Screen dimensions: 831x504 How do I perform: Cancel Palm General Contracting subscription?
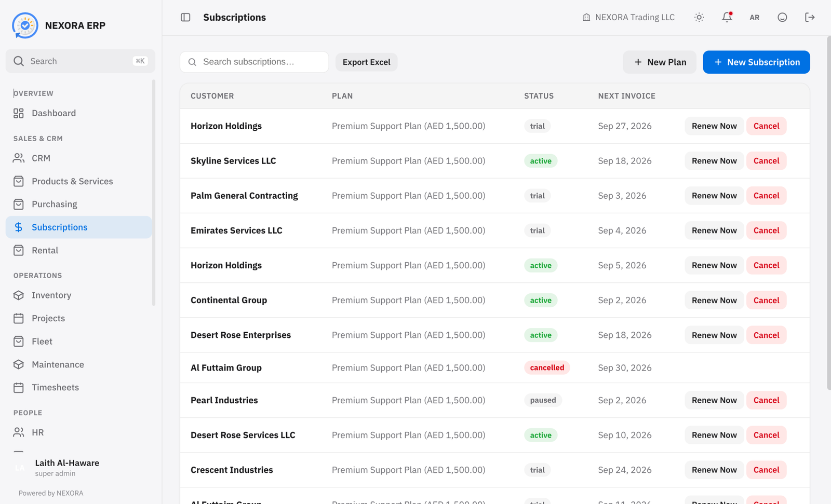pos(766,196)
